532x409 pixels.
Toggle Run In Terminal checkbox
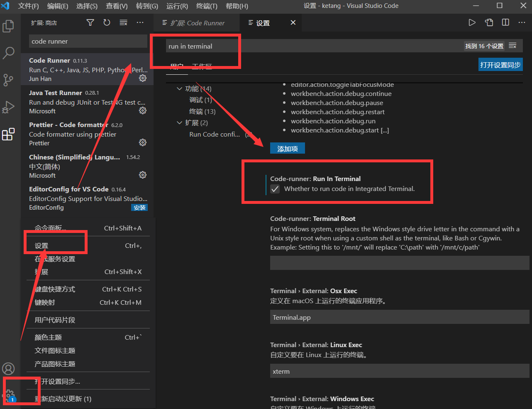[x=275, y=189]
